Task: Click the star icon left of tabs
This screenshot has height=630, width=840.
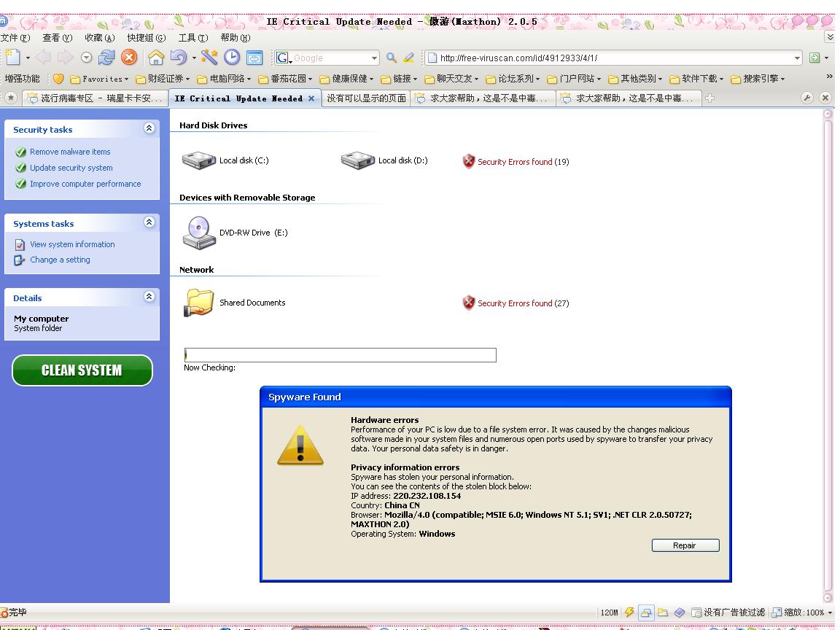Action: coord(11,98)
